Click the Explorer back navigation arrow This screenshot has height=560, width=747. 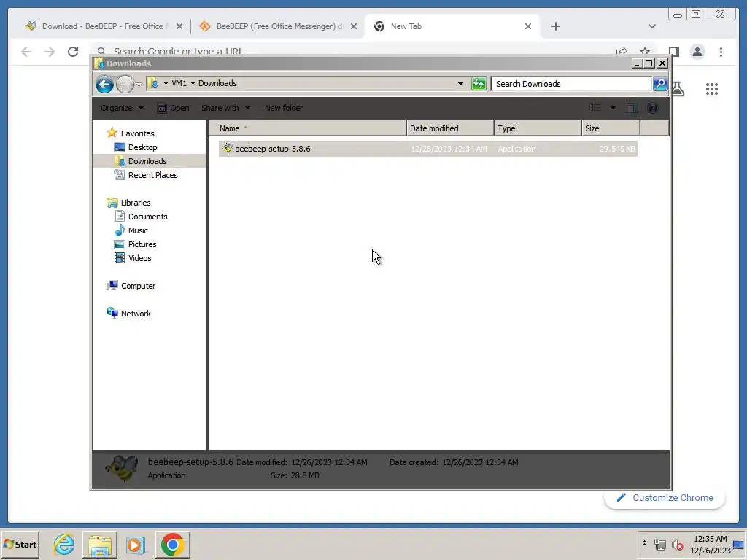(104, 85)
